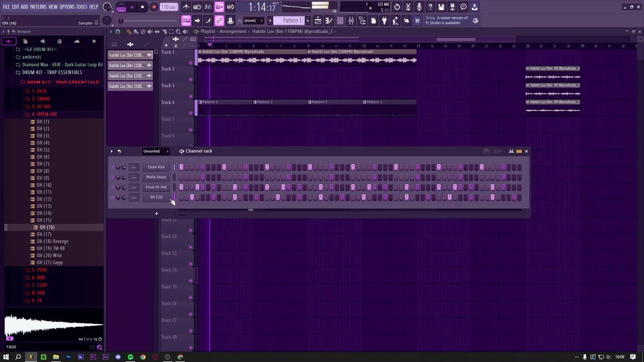Click the export download icon
644x362 pixels.
(x=474, y=7)
